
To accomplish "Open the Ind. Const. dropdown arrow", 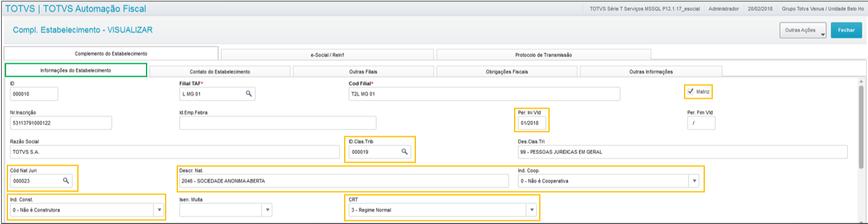I will click(159, 210).
